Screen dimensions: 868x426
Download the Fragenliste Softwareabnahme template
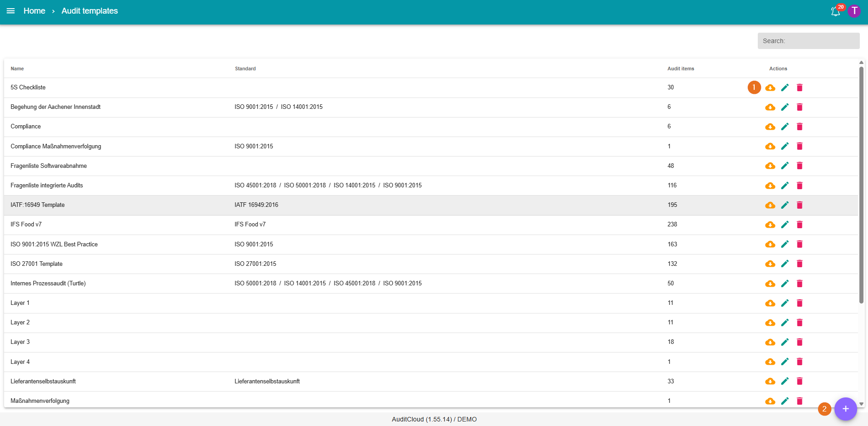tap(770, 166)
